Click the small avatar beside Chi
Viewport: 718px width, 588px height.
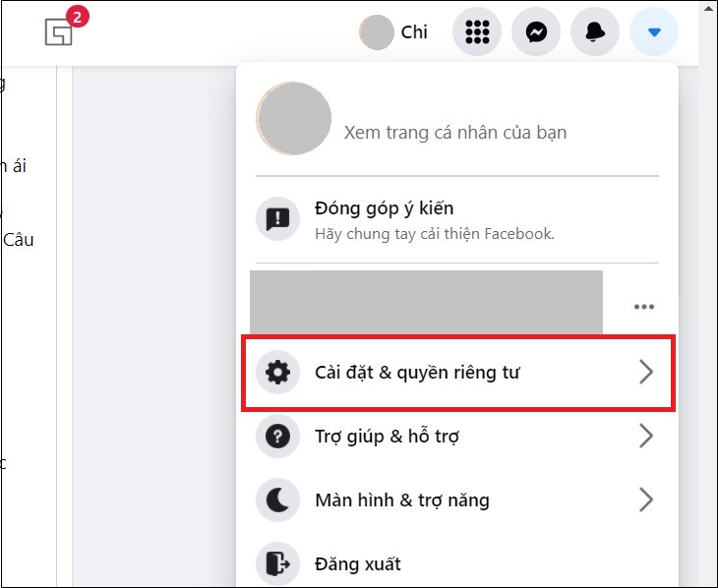click(x=376, y=32)
